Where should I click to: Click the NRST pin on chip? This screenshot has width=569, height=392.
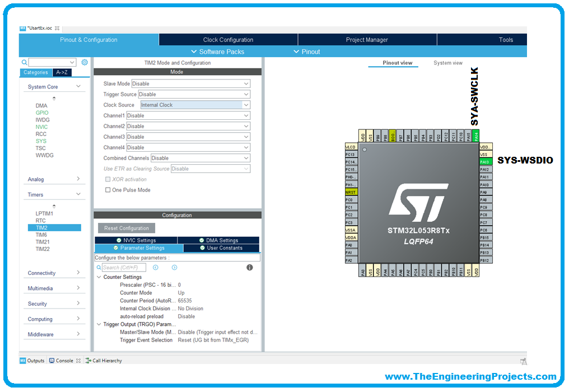point(351,192)
